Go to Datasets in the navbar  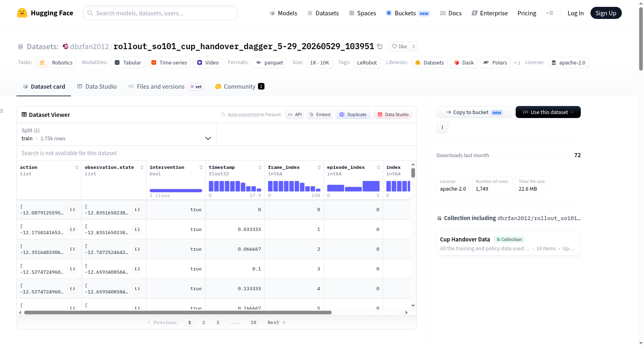(323, 13)
